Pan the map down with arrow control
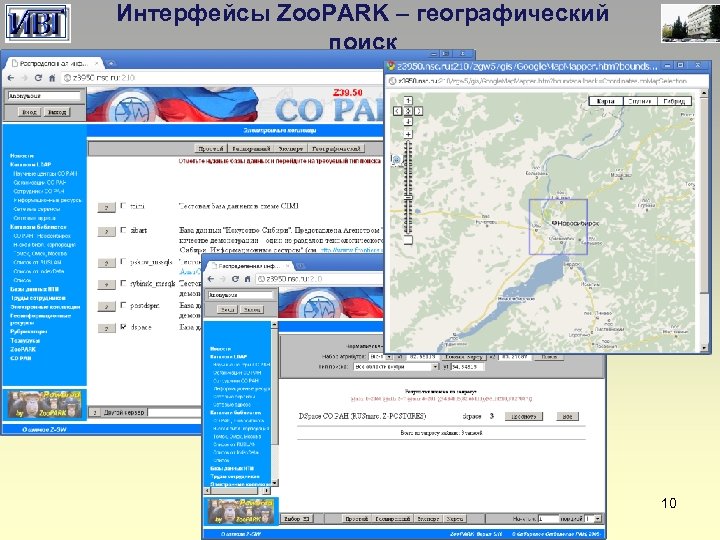The width and height of the screenshot is (720, 540). [x=408, y=121]
